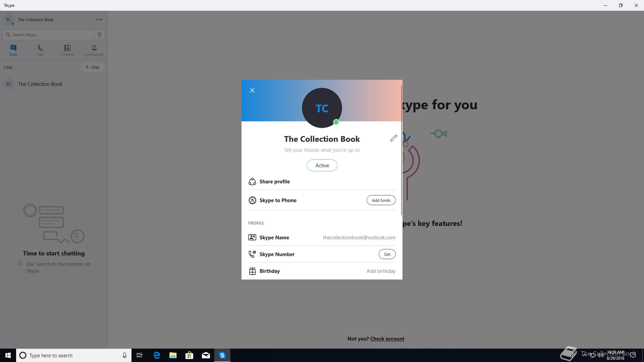Open the dial pad icon

click(100, 35)
